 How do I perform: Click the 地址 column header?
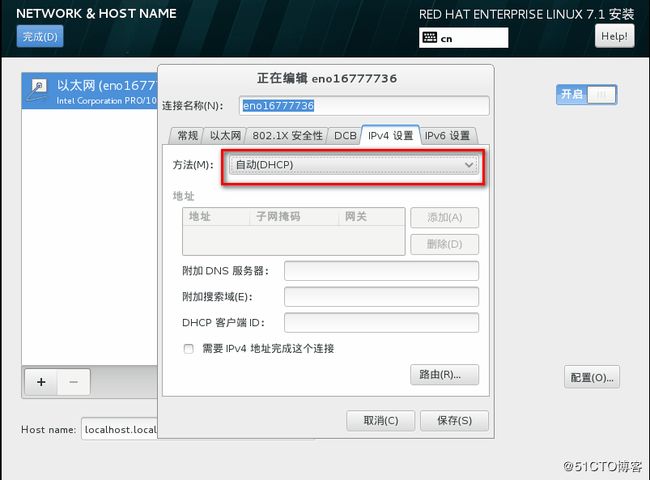tap(216, 216)
